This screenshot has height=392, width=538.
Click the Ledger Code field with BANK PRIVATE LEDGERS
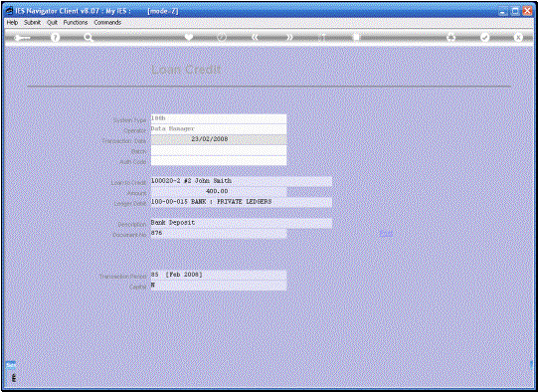[242, 202]
